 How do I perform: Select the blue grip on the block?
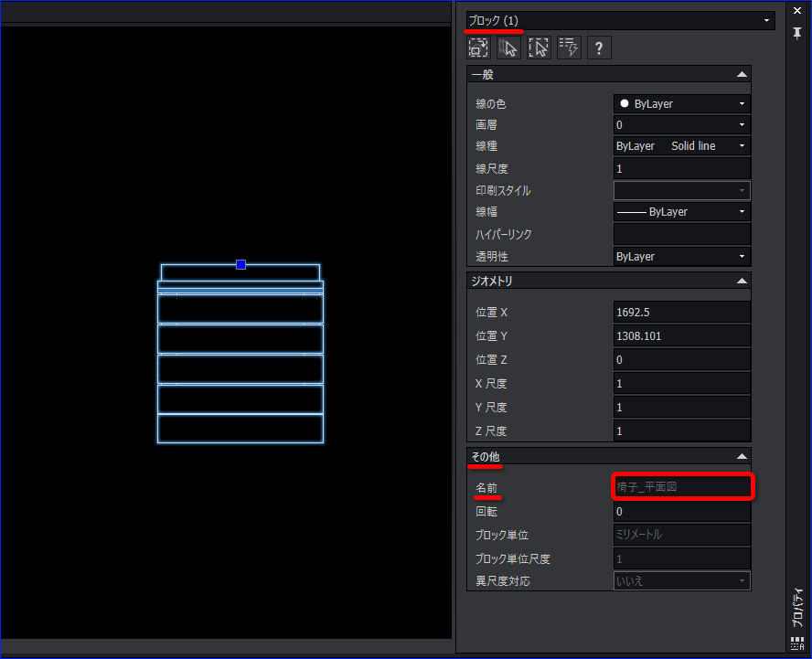pyautogui.click(x=240, y=264)
